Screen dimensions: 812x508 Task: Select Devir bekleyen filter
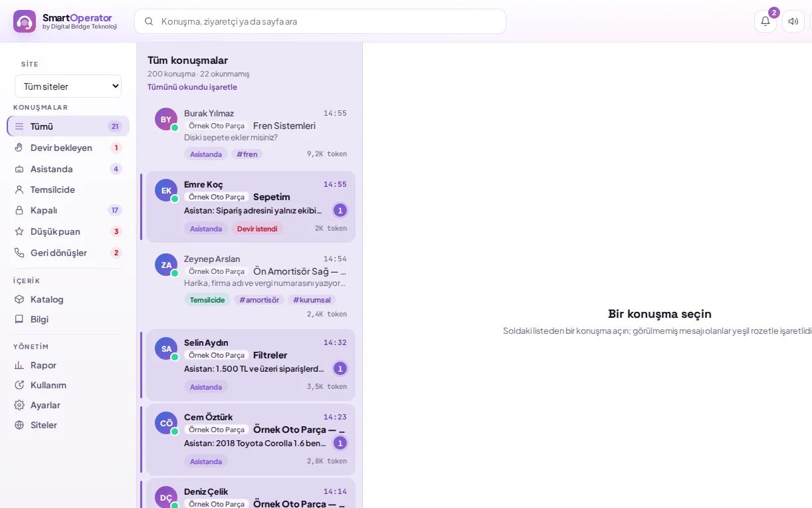click(68, 148)
